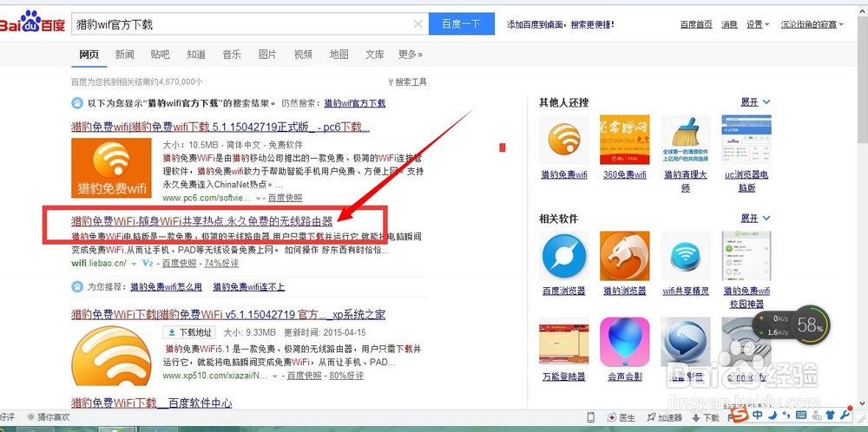Click the 会声会影 balloon icon
The width and height of the screenshot is (868, 432).
click(x=625, y=341)
